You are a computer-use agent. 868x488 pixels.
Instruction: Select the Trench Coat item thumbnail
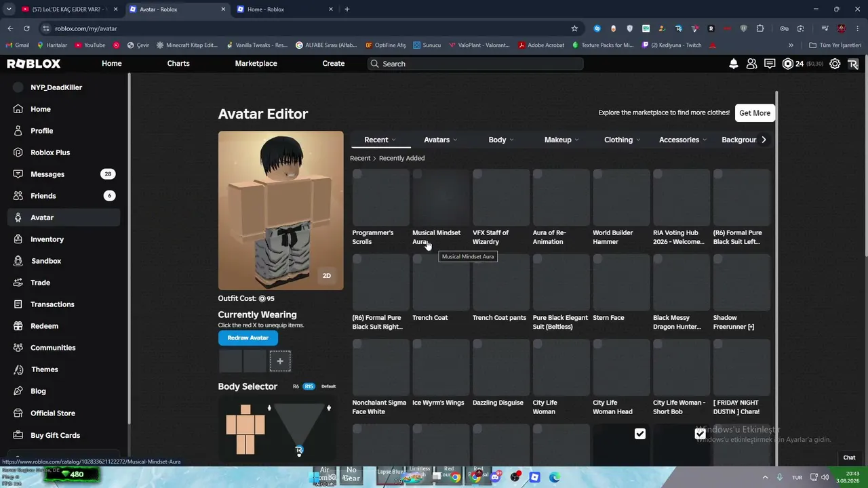[x=441, y=282]
